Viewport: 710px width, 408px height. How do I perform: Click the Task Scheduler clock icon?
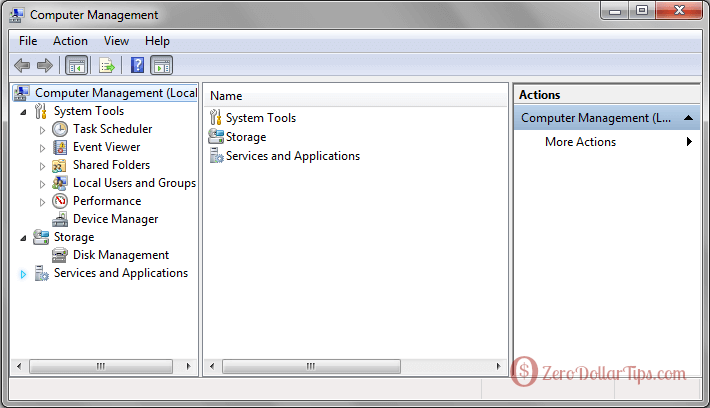60,129
